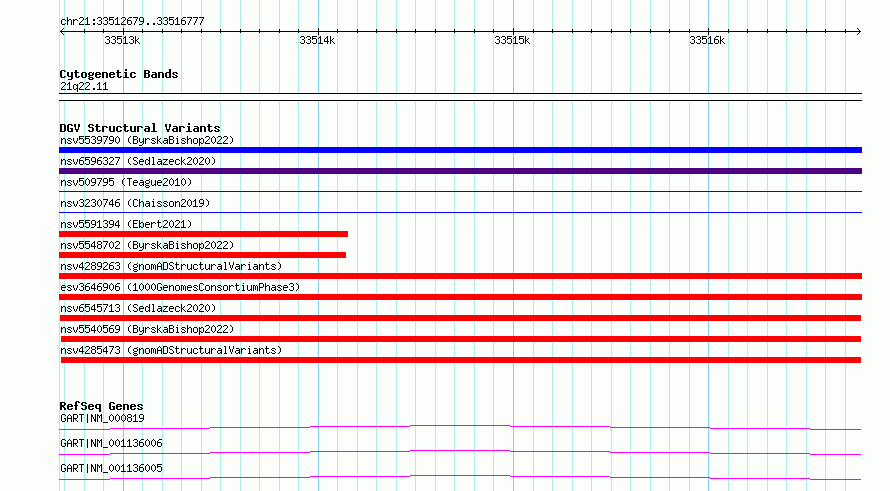The height and width of the screenshot is (491, 890).
Task: Click the thin blue line of nsv509795
Action: click(460, 192)
